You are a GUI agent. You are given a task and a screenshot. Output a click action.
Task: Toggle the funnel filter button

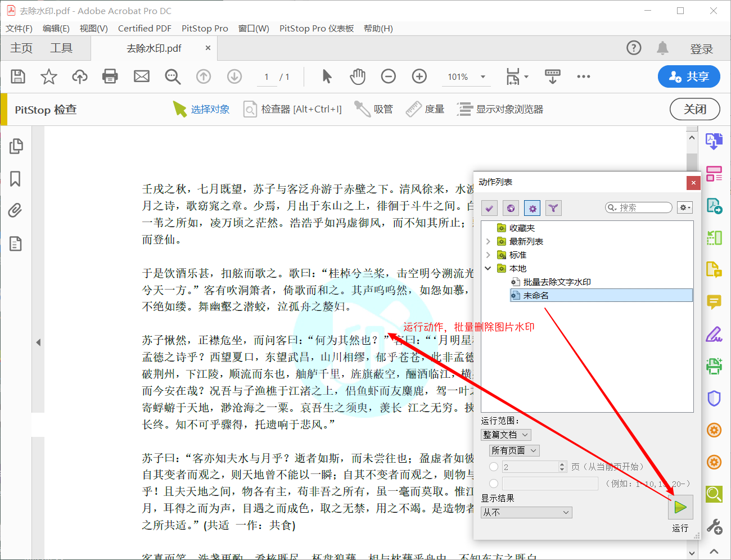pyautogui.click(x=553, y=208)
